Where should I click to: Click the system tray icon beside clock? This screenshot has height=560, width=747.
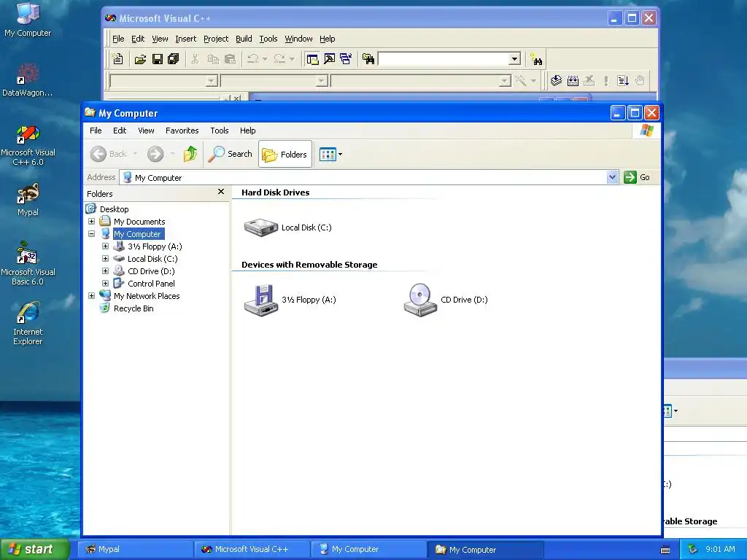pyautogui.click(x=693, y=549)
